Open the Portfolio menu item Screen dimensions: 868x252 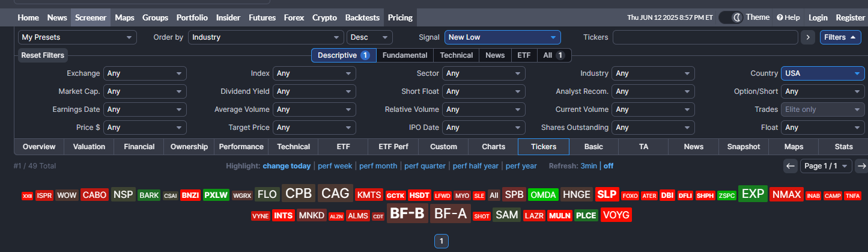click(x=192, y=17)
